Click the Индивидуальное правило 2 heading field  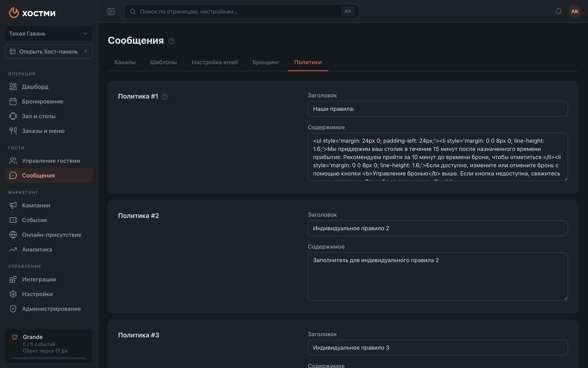pos(438,228)
